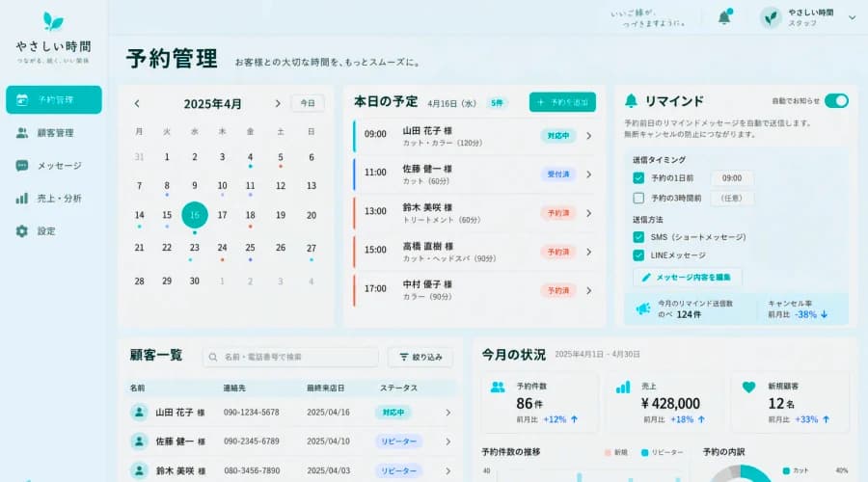The height and width of the screenshot is (482, 868).
Task: Click the search magnifier icon
Action: pyautogui.click(x=213, y=357)
